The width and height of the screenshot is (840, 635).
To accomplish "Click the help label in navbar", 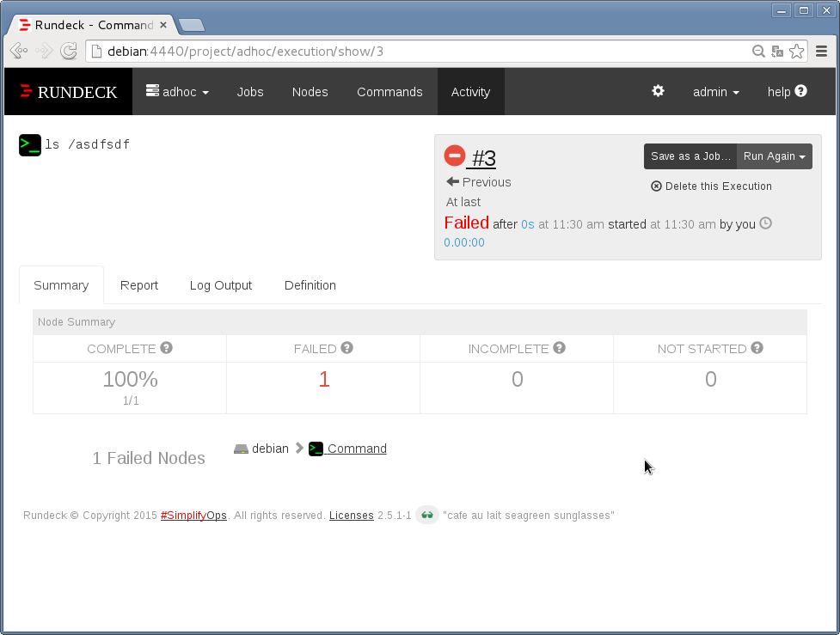I will (x=779, y=92).
